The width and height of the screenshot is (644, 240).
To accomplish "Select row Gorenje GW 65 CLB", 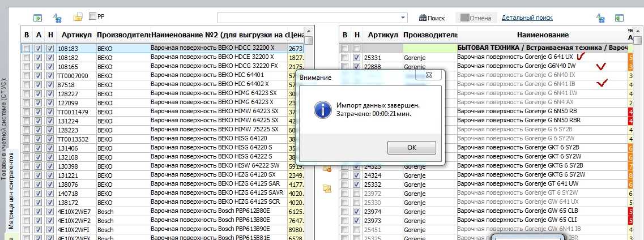I will pos(487,211).
